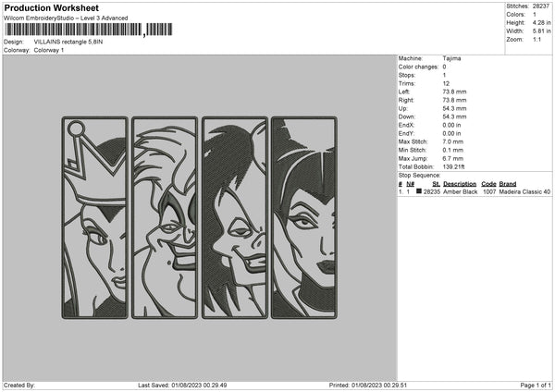Screen dimensions: 555x392
Task: Click the Madeira Classic 40 brand entry
Action: click(x=524, y=191)
